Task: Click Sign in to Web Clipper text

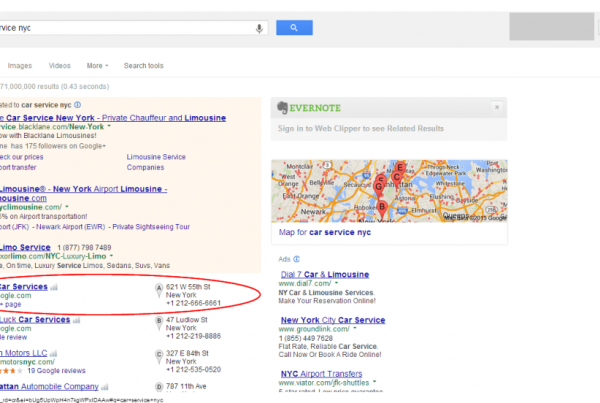Action: (x=361, y=129)
